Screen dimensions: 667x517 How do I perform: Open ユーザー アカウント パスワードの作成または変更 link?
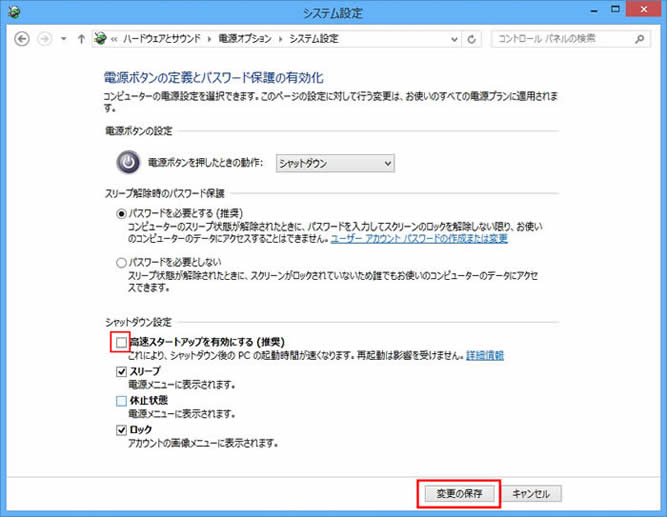pyautogui.click(x=419, y=239)
